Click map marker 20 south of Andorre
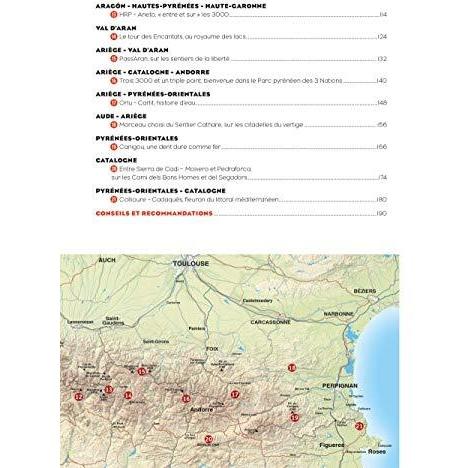 pos(208,439)
